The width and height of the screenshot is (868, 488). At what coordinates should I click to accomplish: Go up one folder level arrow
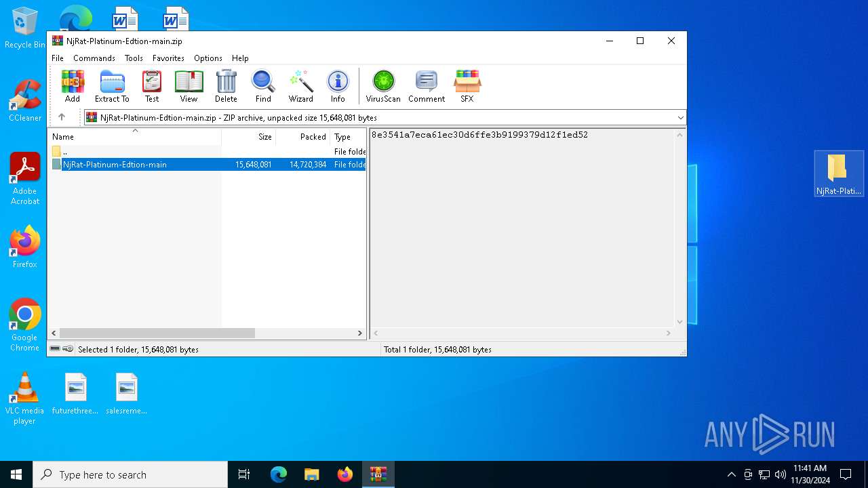[62, 117]
